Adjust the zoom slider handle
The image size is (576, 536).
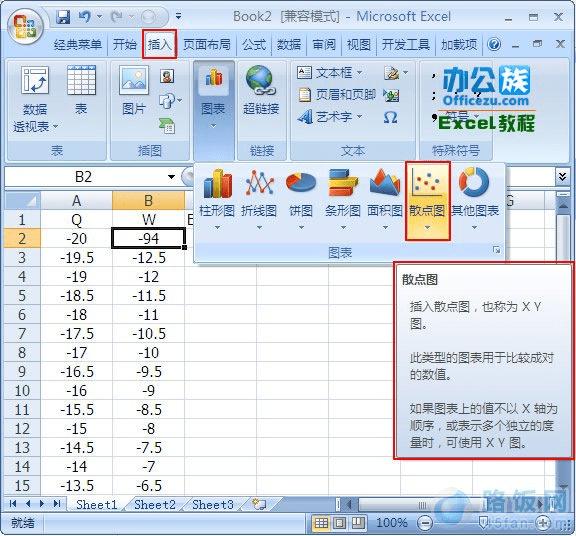(x=483, y=523)
